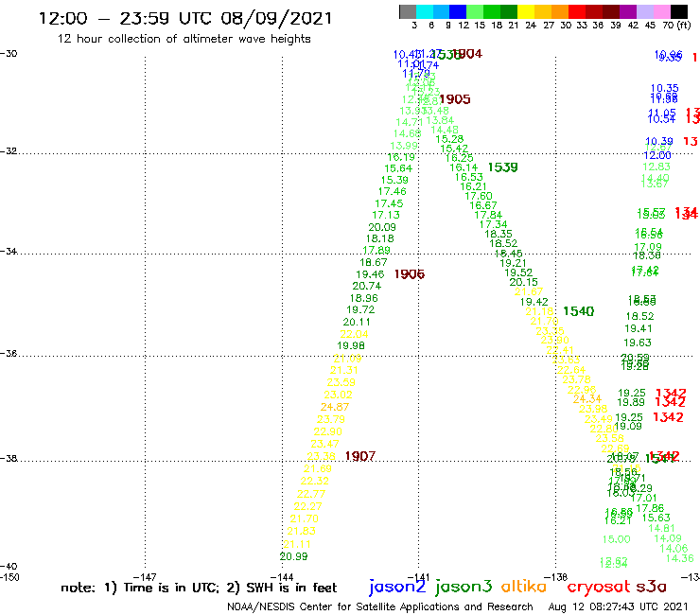Click the pass time label '1907'
Image resolution: width=700 pixels, height=615 pixels.
pos(360,456)
